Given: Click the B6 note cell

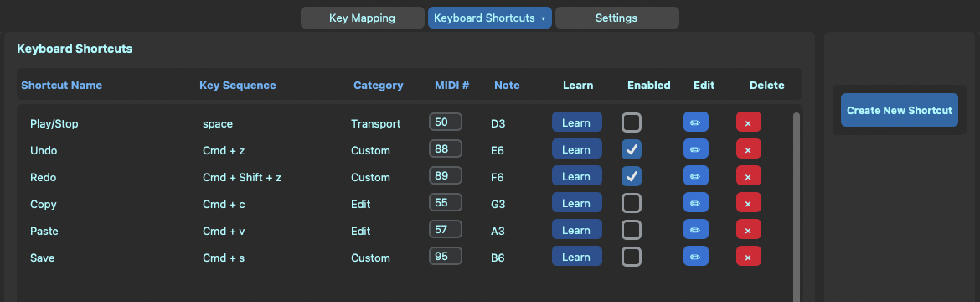Looking at the screenshot, I should coord(498,258).
